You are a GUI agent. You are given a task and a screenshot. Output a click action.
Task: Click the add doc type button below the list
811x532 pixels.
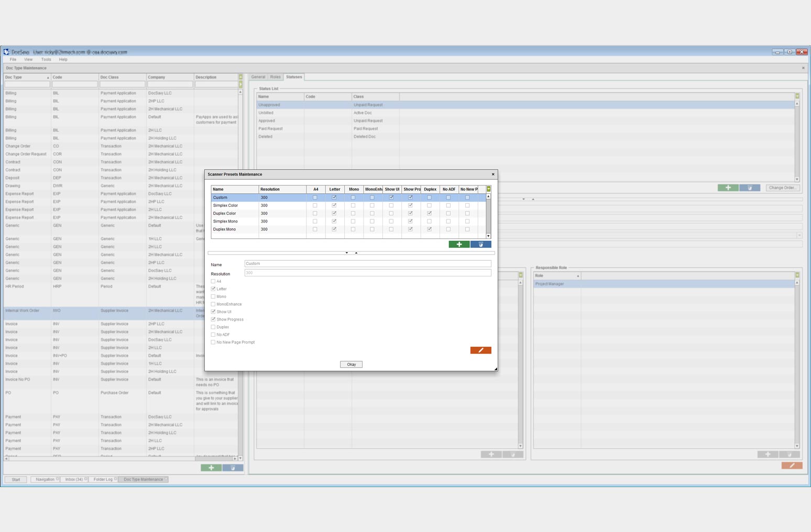211,468
